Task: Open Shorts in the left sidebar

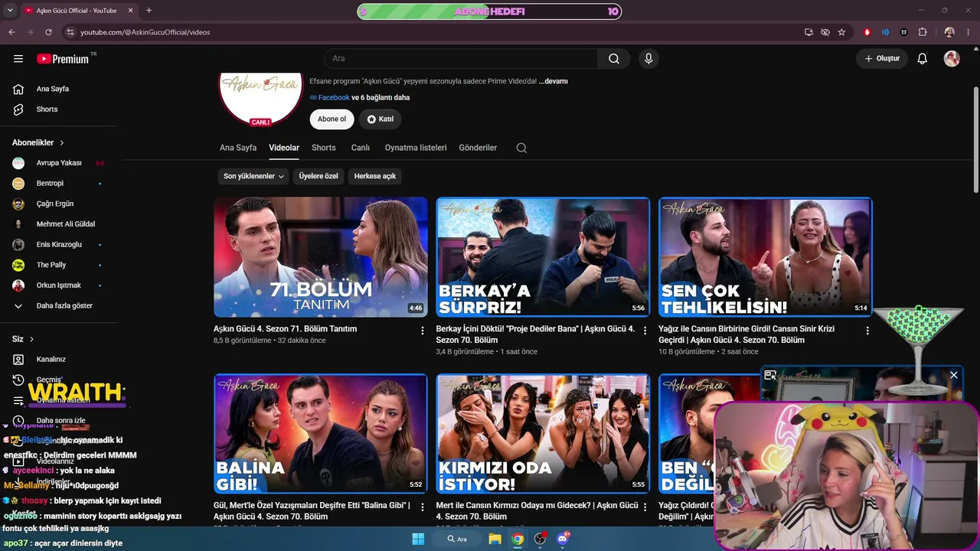Action: (47, 109)
